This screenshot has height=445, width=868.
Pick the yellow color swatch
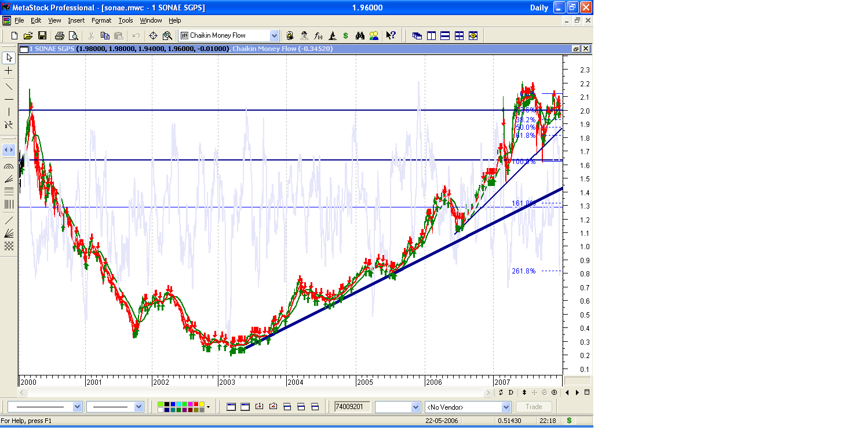(202, 404)
